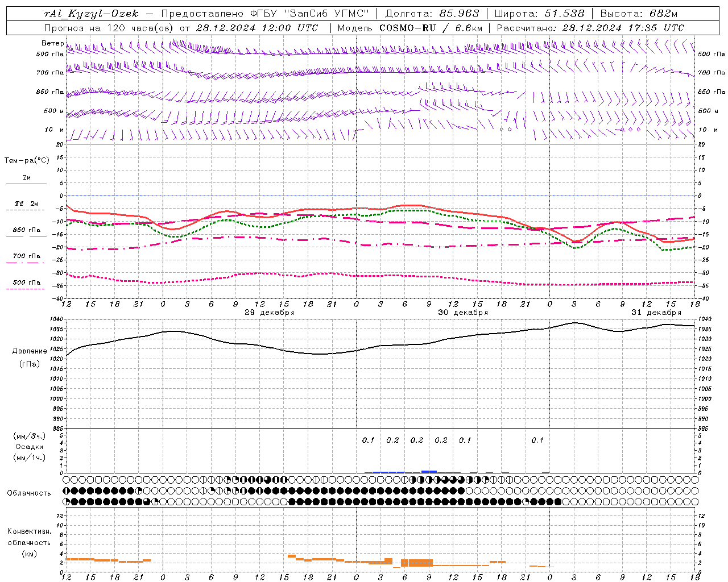The width and height of the screenshot is (728, 582).
Task: Click the 10 м wind level label on left
Action: tap(55, 130)
